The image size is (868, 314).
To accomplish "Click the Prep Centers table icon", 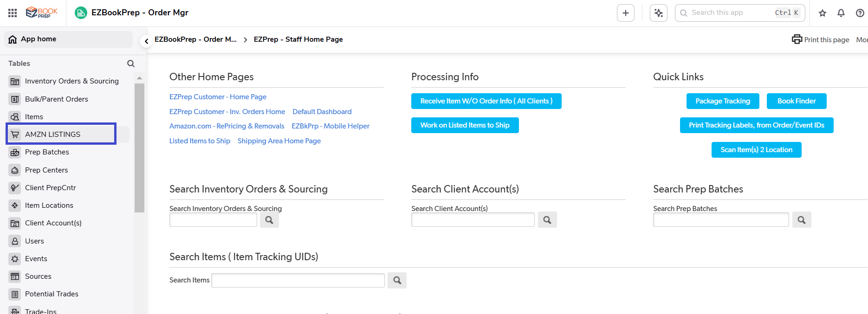I will pos(15,170).
